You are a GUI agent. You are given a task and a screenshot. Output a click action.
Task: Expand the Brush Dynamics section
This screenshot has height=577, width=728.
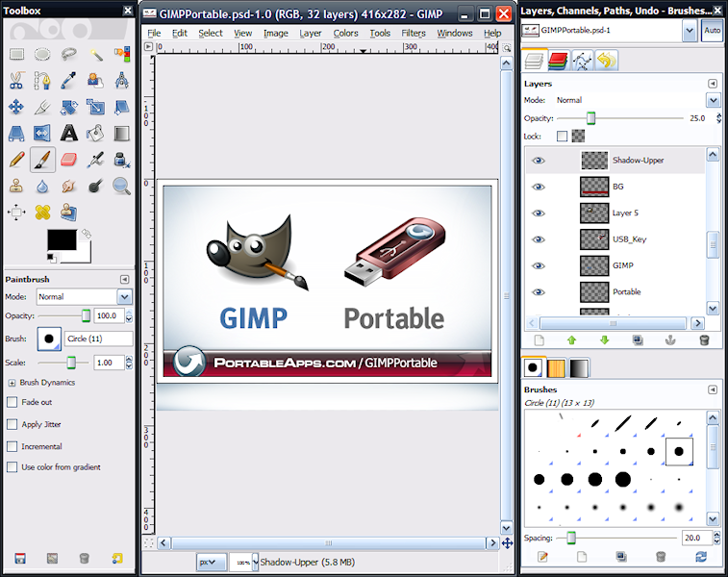[x=12, y=383]
